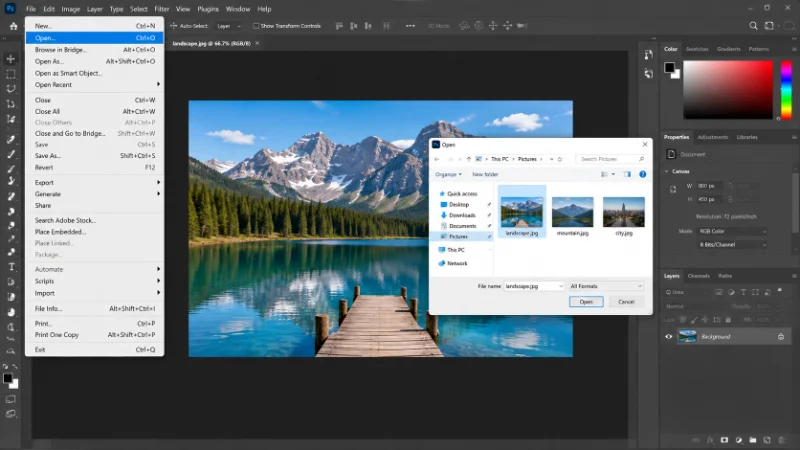Click the Cancel button in dialog
The height and width of the screenshot is (450, 800).
tap(626, 302)
